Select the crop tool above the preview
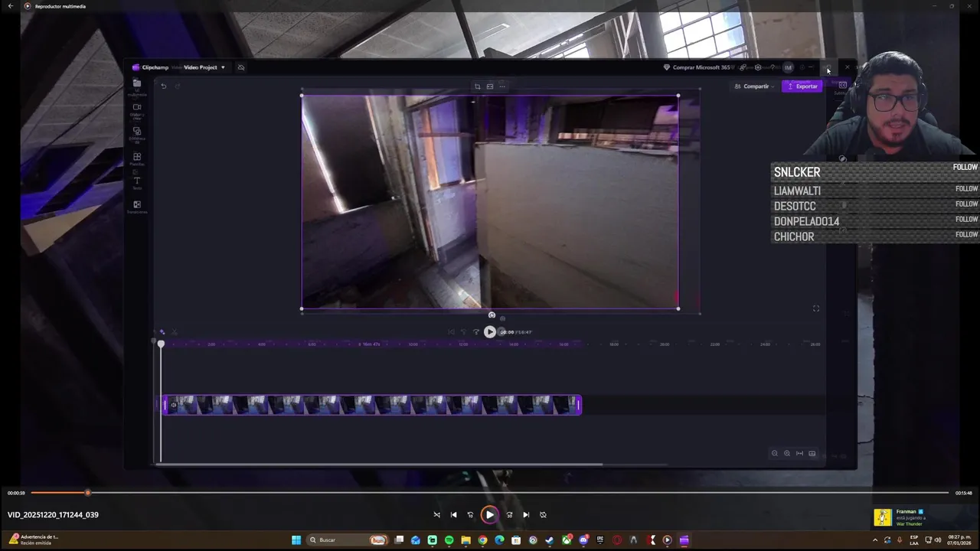 pos(477,86)
